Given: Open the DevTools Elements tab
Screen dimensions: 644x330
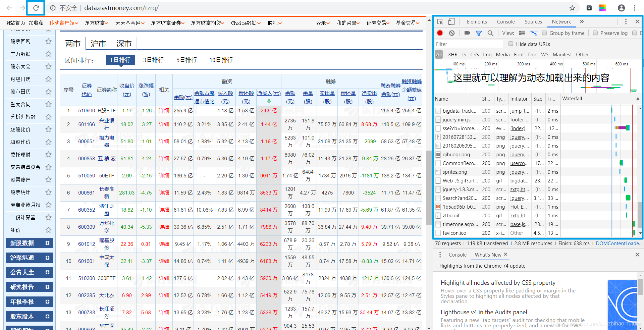Looking at the screenshot, I should point(477,22).
